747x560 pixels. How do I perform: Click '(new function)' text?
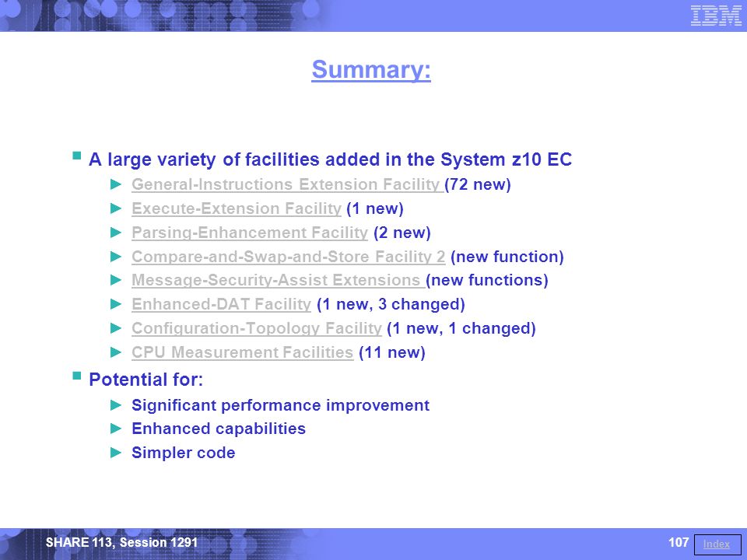[507, 257]
